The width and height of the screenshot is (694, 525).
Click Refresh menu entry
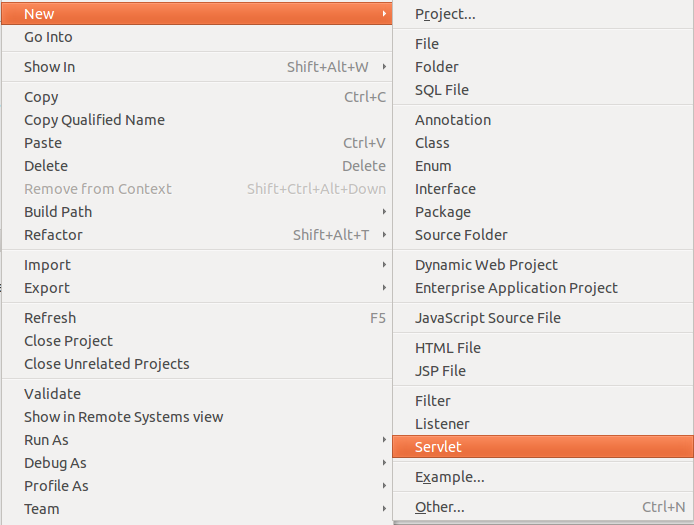pos(197,318)
